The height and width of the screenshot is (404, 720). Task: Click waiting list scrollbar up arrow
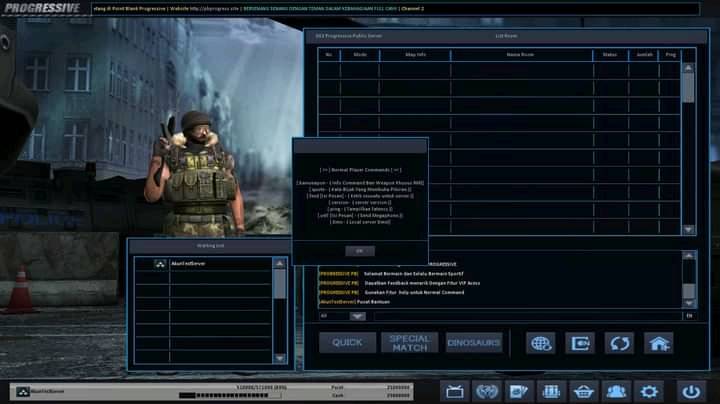280,264
